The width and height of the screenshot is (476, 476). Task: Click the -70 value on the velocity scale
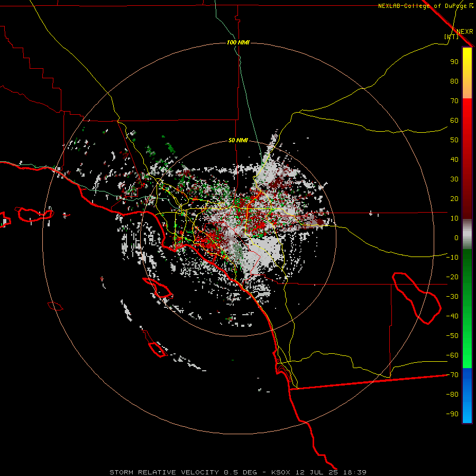[452, 375]
